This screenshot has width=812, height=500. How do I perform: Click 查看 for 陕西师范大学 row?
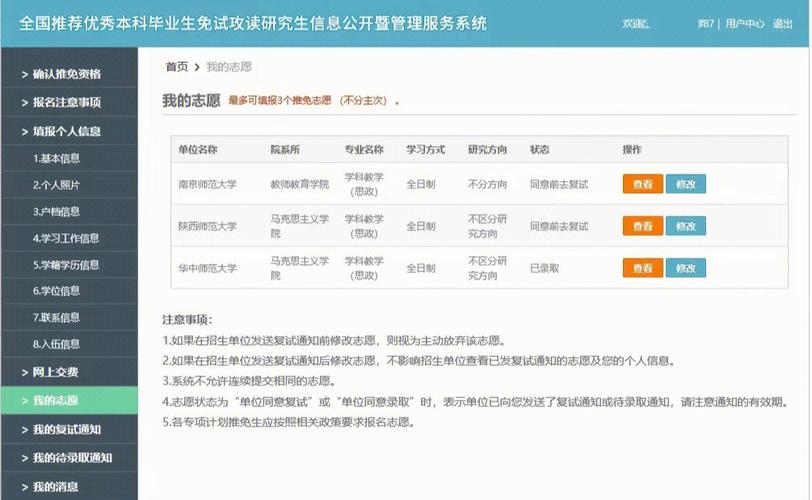[643, 226]
